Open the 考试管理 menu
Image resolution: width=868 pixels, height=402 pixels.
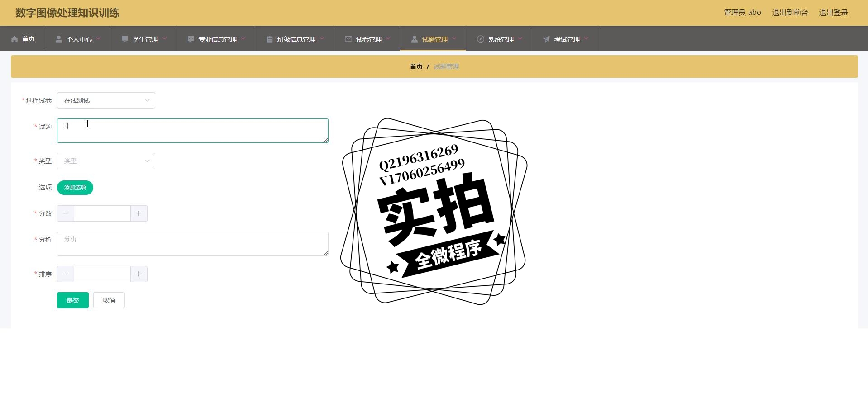[565, 38]
